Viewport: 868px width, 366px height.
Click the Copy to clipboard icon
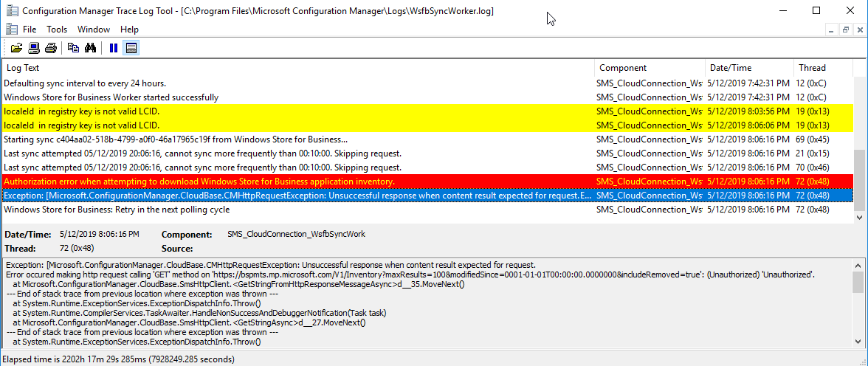[x=74, y=48]
